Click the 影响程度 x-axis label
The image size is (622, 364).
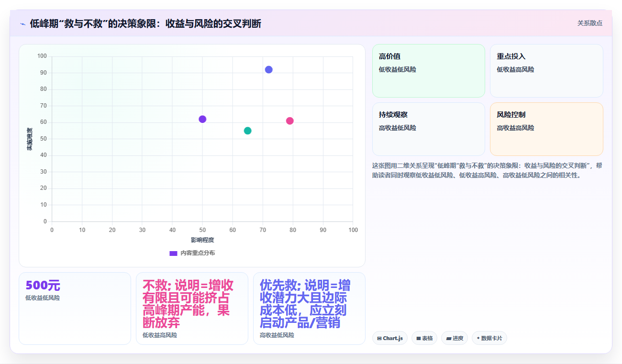(x=202, y=240)
